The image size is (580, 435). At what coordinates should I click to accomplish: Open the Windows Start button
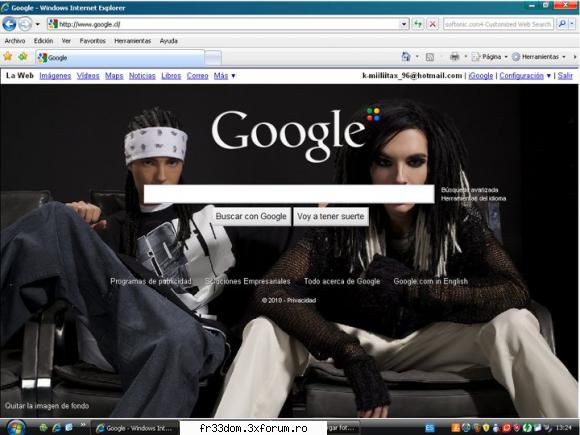(x=15, y=428)
